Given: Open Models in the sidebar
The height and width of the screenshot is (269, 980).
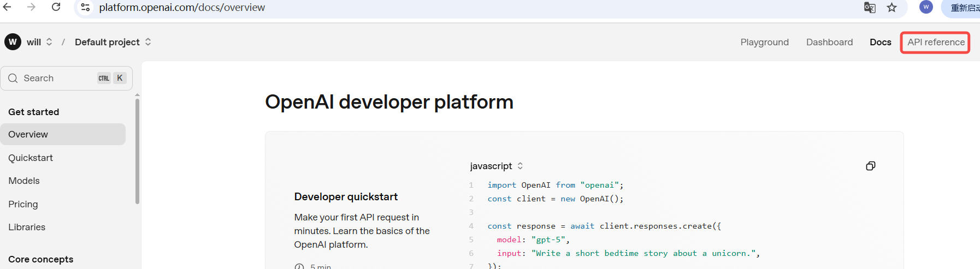Looking at the screenshot, I should [24, 181].
